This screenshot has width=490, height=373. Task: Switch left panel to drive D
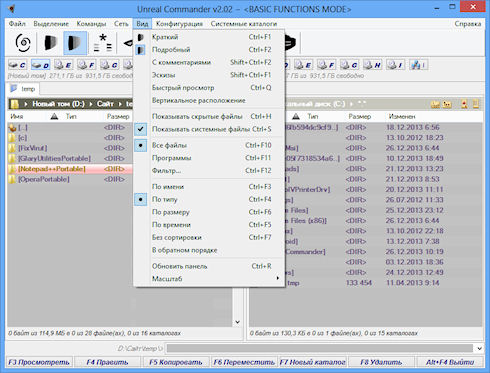click(x=40, y=65)
